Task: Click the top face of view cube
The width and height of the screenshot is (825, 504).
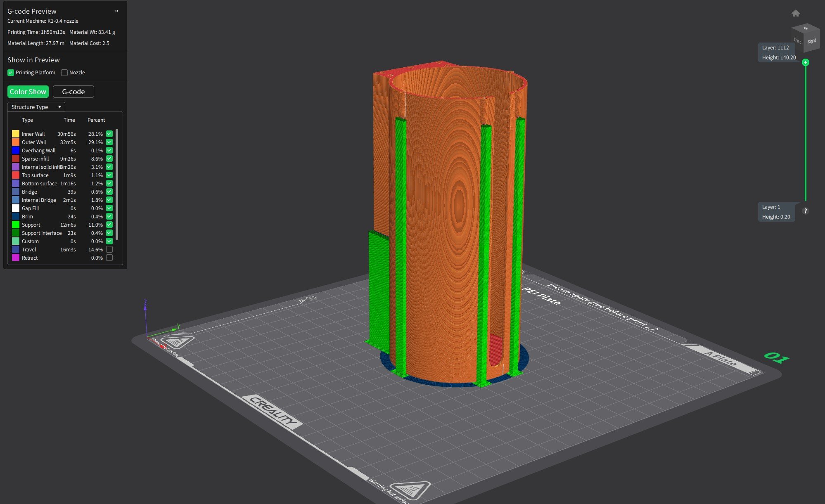Action: pyautogui.click(x=805, y=28)
